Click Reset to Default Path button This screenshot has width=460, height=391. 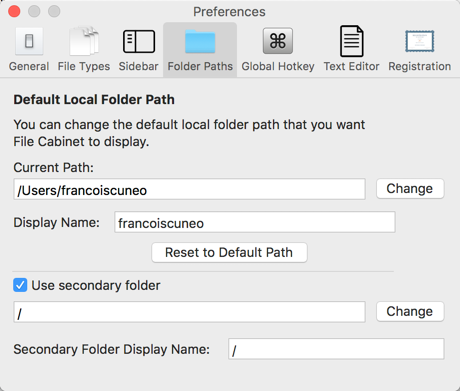tap(229, 252)
